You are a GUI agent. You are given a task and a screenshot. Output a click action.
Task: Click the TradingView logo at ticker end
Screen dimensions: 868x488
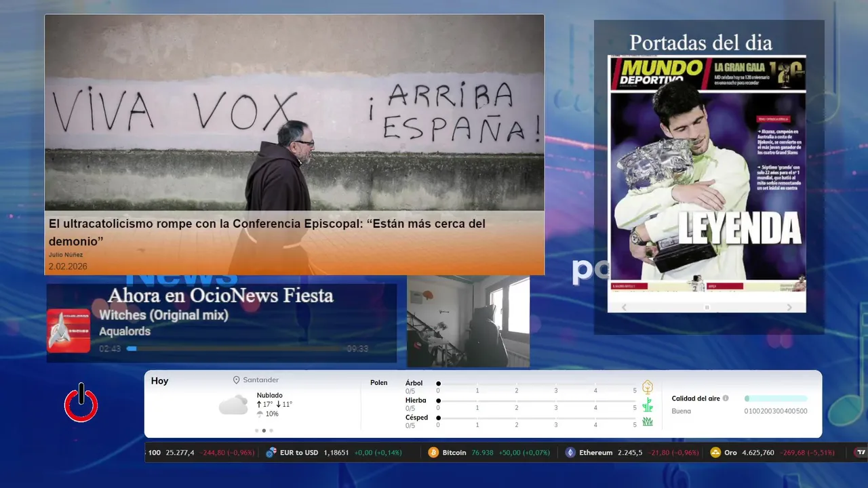[861, 452]
